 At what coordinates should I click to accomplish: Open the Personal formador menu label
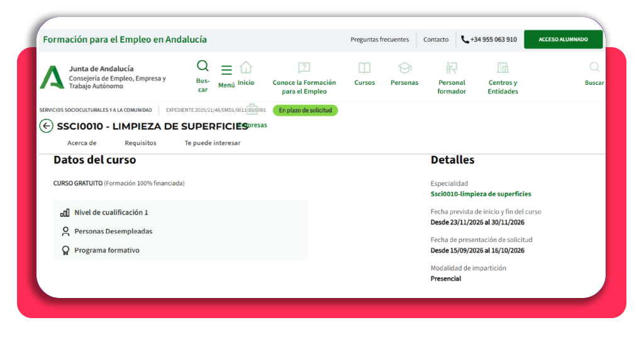pyautogui.click(x=452, y=87)
